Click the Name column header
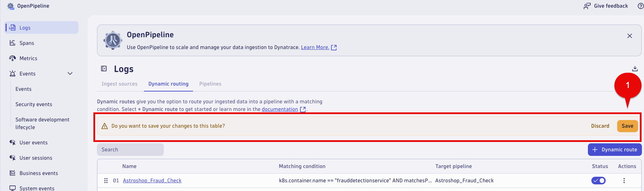644x191 pixels. (129, 166)
